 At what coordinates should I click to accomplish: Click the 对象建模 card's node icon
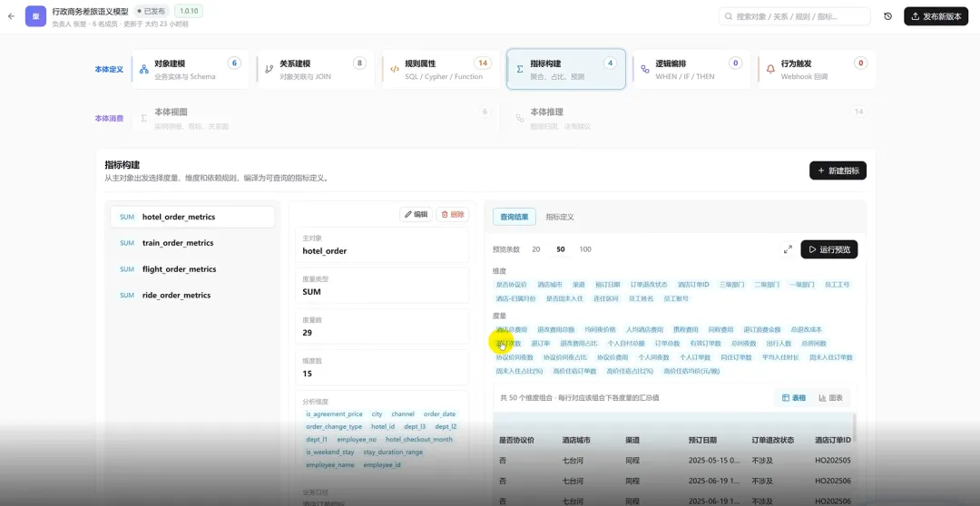[143, 69]
